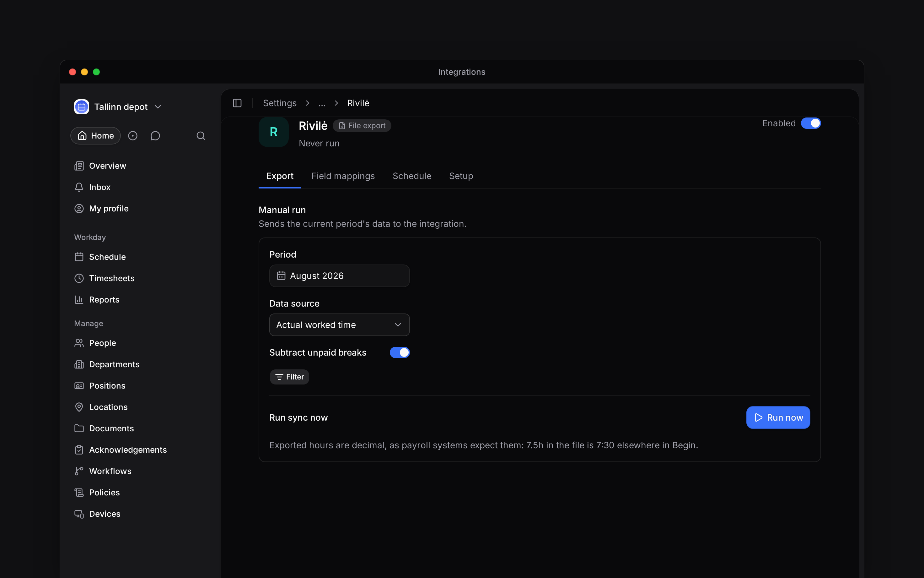This screenshot has height=578, width=924.
Task: Click the "Subtract unpaid breaks" label
Action: tap(318, 352)
